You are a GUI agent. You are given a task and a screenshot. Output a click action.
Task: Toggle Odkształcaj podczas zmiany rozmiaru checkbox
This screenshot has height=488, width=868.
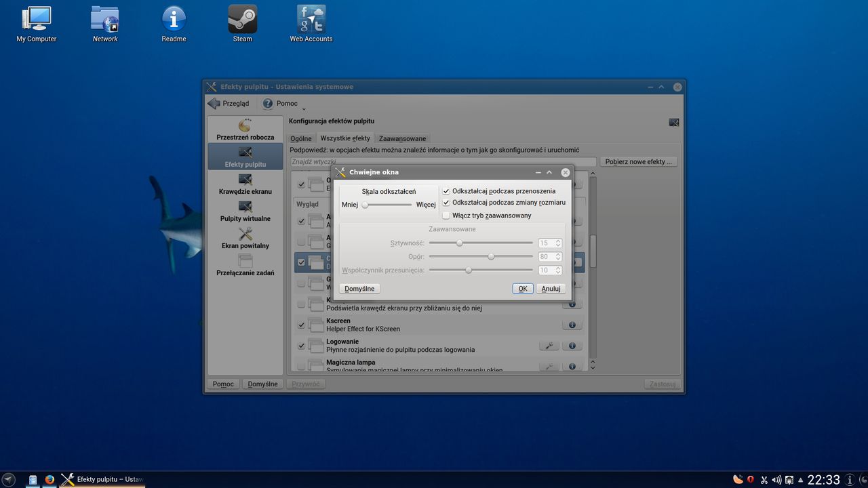(x=446, y=202)
